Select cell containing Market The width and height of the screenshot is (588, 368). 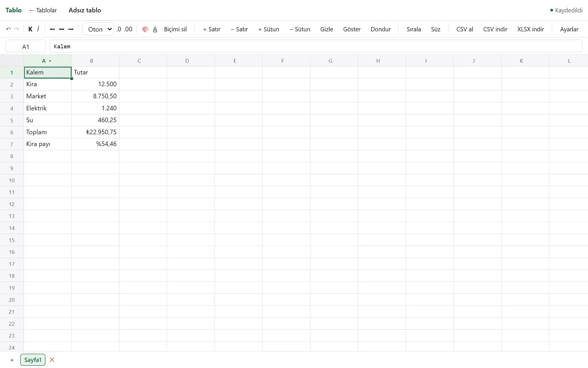[x=48, y=96]
